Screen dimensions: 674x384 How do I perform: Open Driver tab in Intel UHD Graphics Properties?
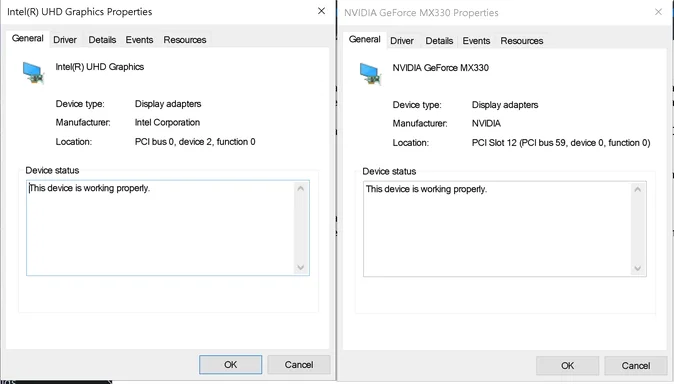65,40
